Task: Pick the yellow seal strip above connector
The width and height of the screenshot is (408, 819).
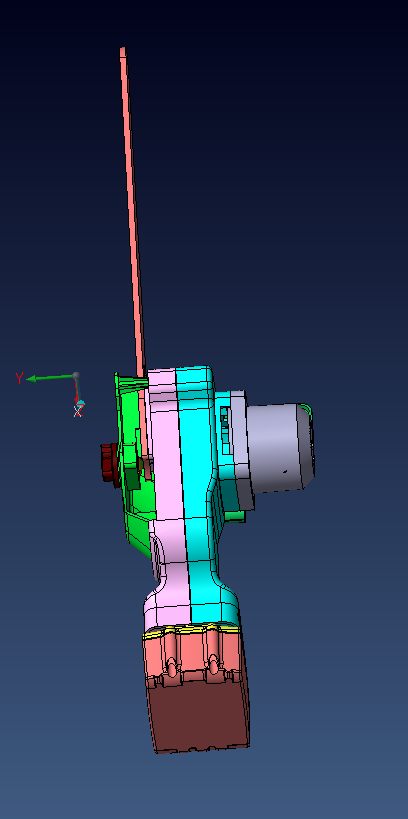Action: pyautogui.click(x=191, y=631)
